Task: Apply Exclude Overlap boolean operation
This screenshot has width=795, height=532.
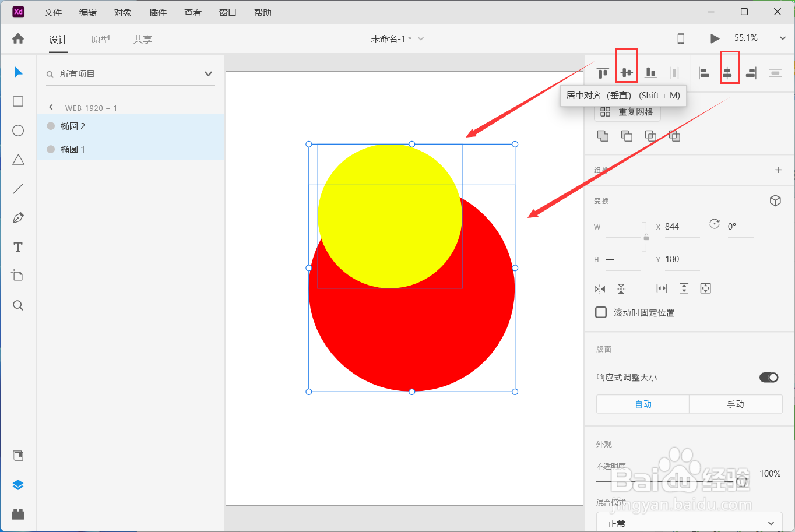Action: point(674,136)
